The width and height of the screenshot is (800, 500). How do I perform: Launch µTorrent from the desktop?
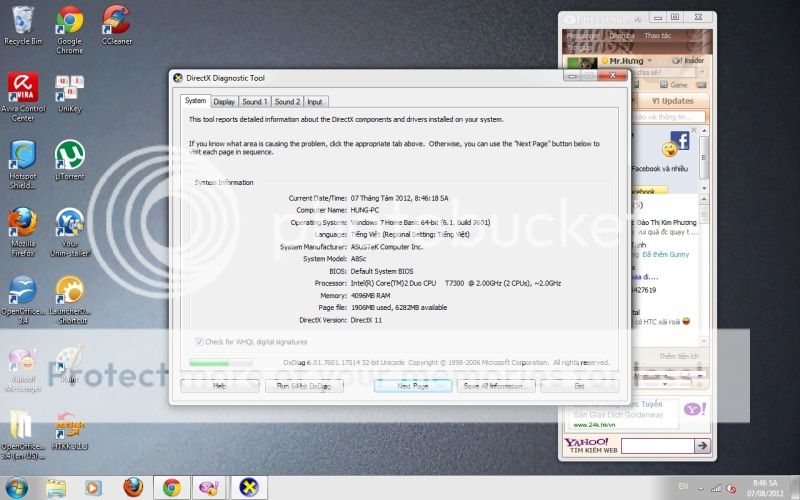[70, 160]
